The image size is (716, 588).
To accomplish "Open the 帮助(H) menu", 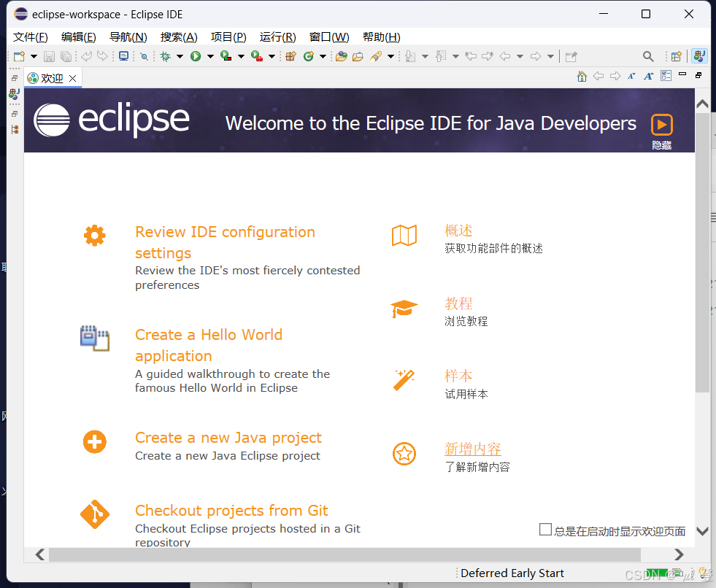I will click(382, 37).
